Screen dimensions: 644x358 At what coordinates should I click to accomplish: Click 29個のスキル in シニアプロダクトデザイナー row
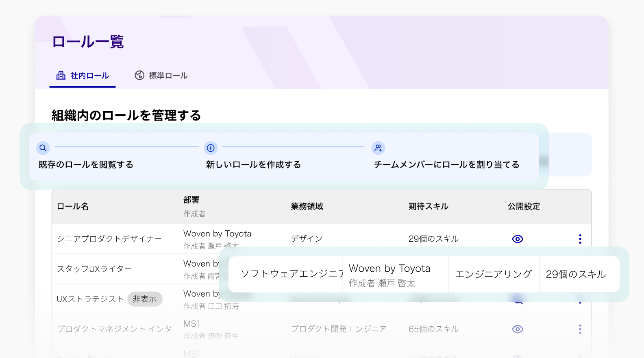tap(433, 239)
